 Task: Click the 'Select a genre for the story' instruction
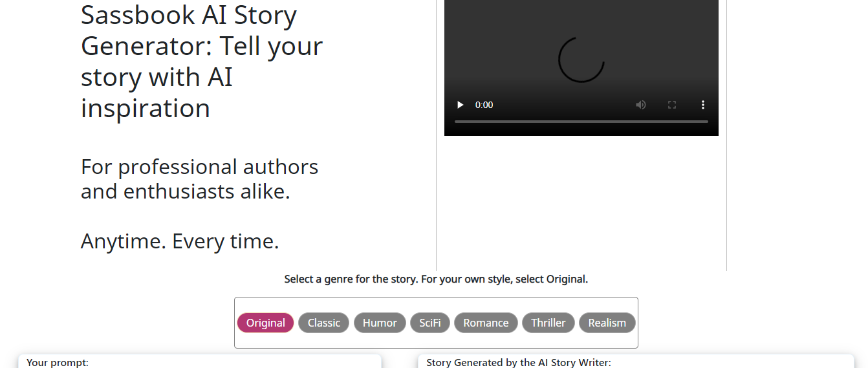coord(436,279)
